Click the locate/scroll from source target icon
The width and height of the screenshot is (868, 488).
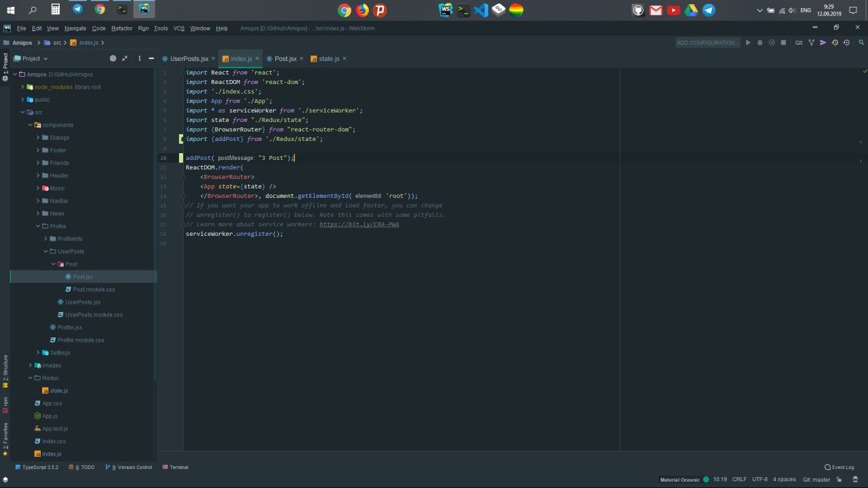(x=113, y=58)
